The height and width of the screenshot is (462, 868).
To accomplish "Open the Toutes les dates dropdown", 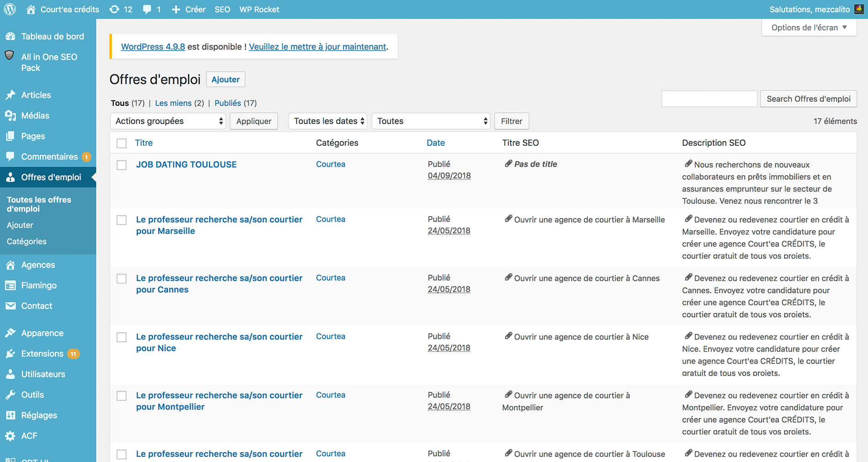I will pyautogui.click(x=328, y=121).
